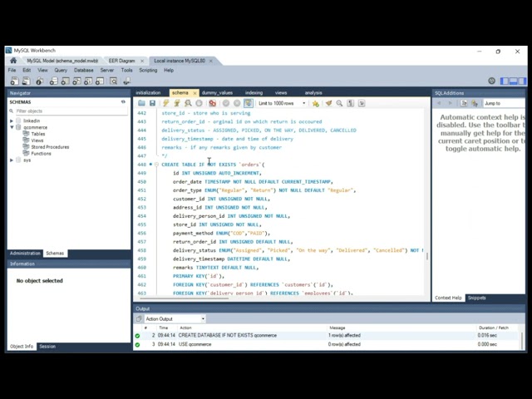
Task: Create a new schema toolbar icon
Action: click(x=53, y=81)
